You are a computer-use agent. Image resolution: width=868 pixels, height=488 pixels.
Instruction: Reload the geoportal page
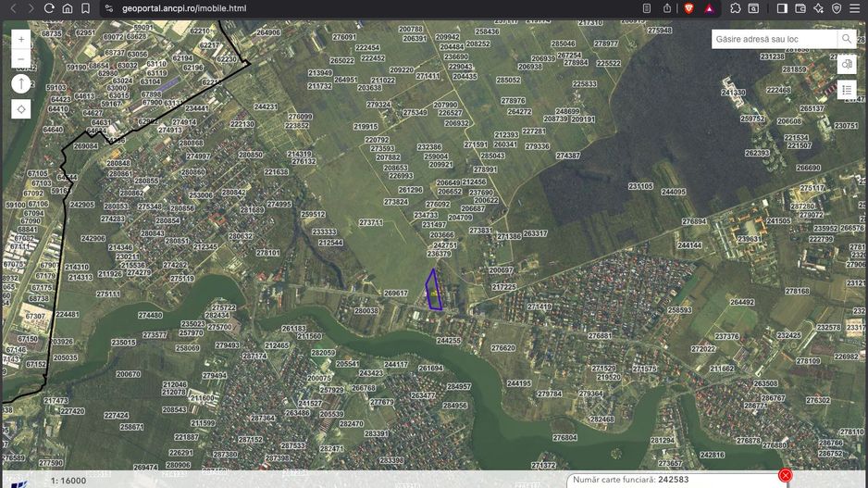coord(49,8)
